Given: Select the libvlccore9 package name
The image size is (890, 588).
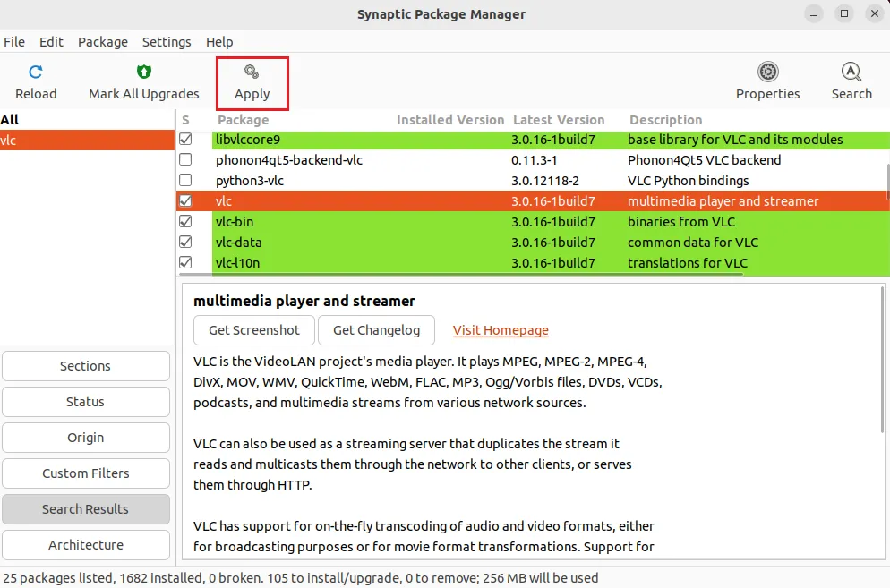Looking at the screenshot, I should coord(248,140).
